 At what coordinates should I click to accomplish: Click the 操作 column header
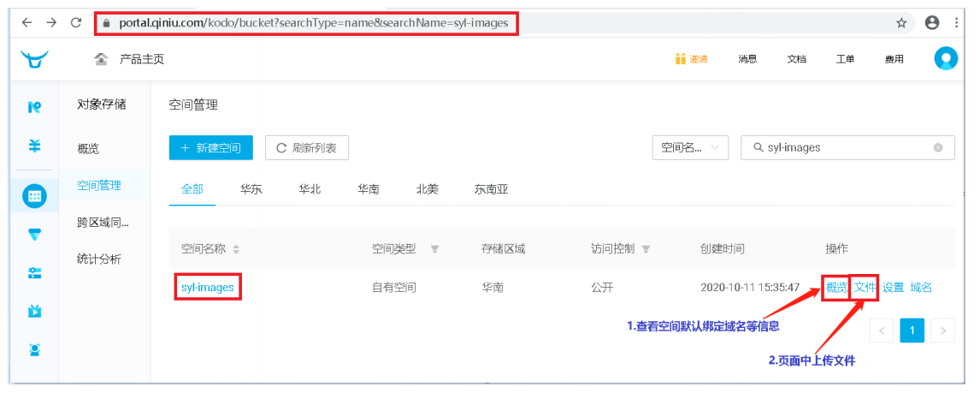[837, 249]
